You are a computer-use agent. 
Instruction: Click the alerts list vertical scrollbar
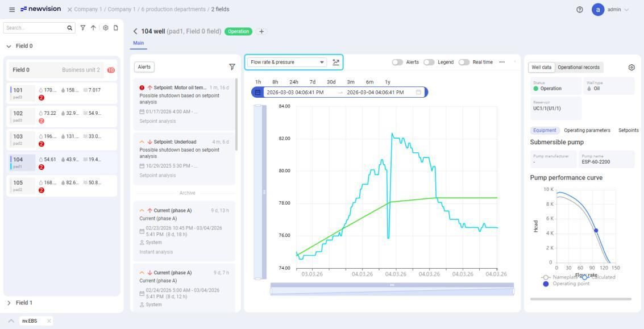point(236,115)
